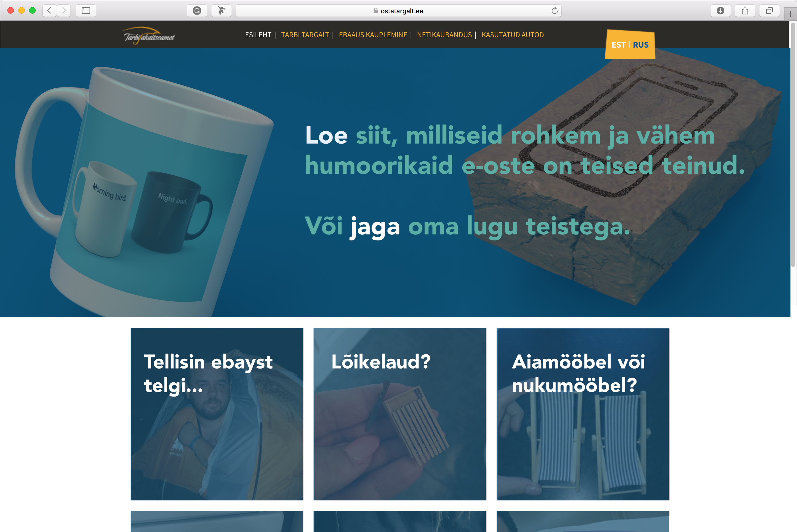Show the tab overview icon
797x532 pixels.
[769, 11]
